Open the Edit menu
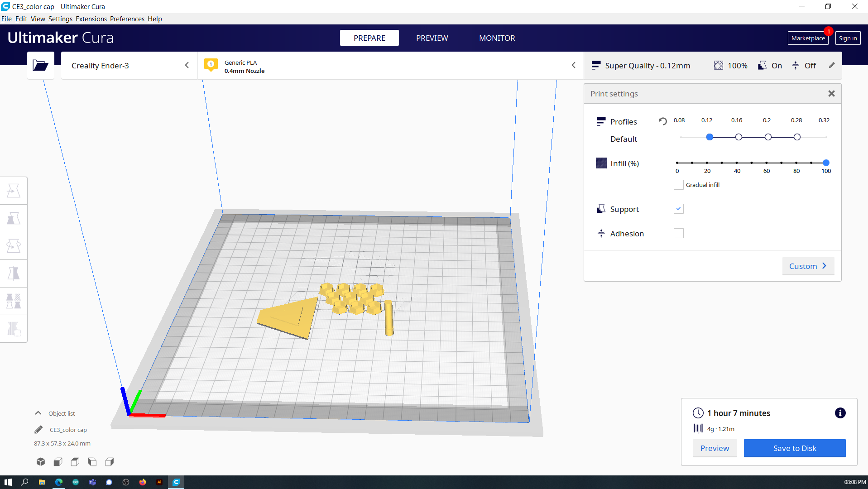This screenshot has height=489, width=868. 21,19
